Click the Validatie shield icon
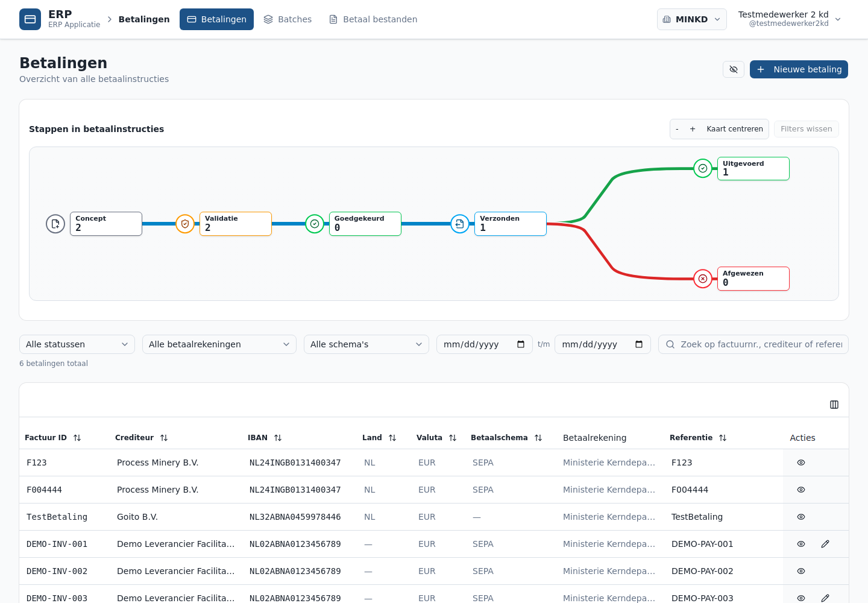The height and width of the screenshot is (603, 868). tap(185, 224)
